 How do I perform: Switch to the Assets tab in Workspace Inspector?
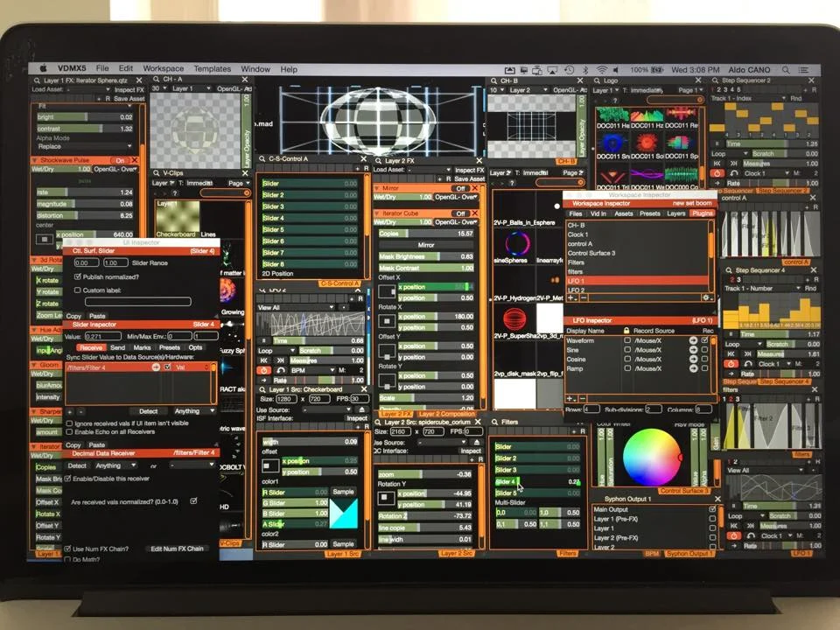click(623, 213)
